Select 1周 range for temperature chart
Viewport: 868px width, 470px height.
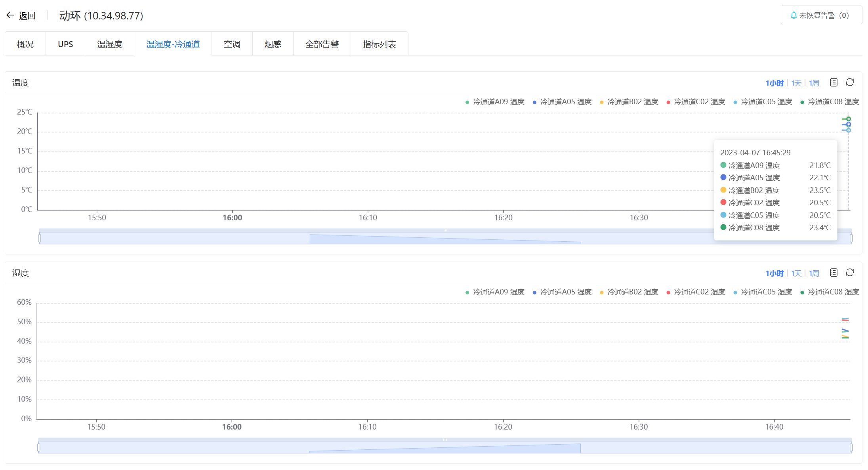tap(814, 83)
